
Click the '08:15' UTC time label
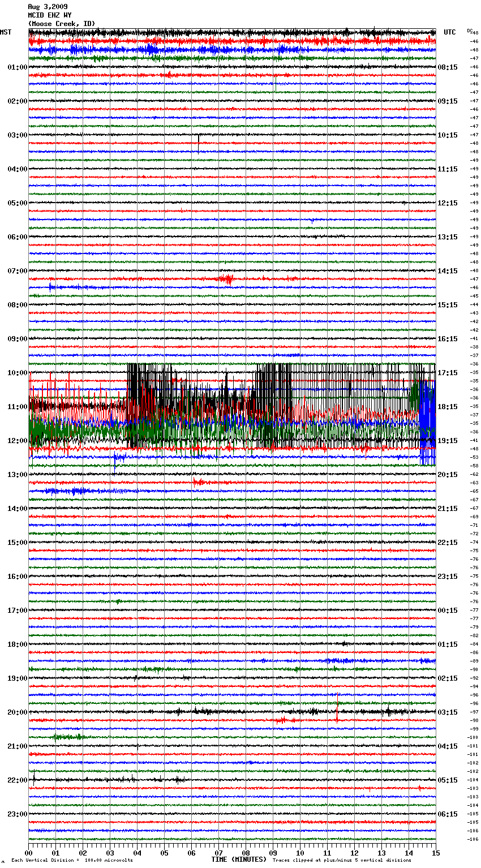coord(448,67)
